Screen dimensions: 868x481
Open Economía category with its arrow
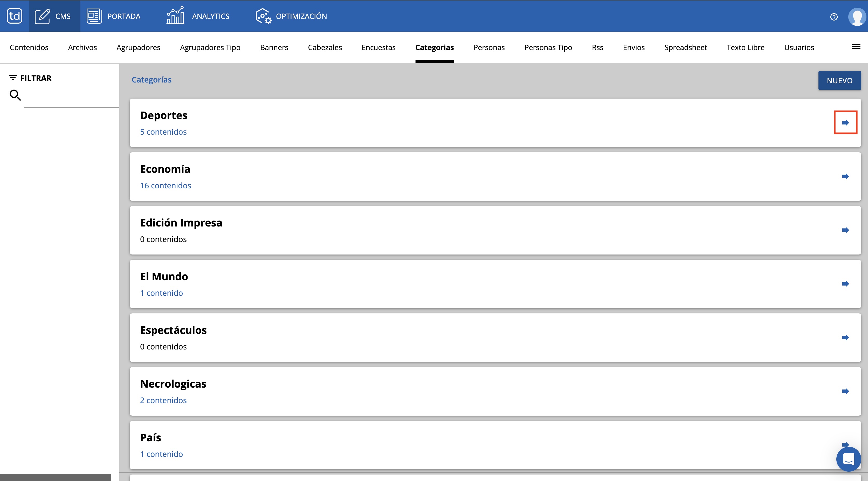[845, 176]
